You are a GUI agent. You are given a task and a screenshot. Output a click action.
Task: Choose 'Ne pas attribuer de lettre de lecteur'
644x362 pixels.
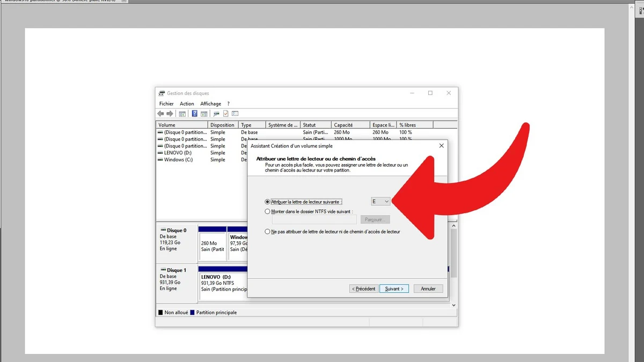[x=267, y=232]
